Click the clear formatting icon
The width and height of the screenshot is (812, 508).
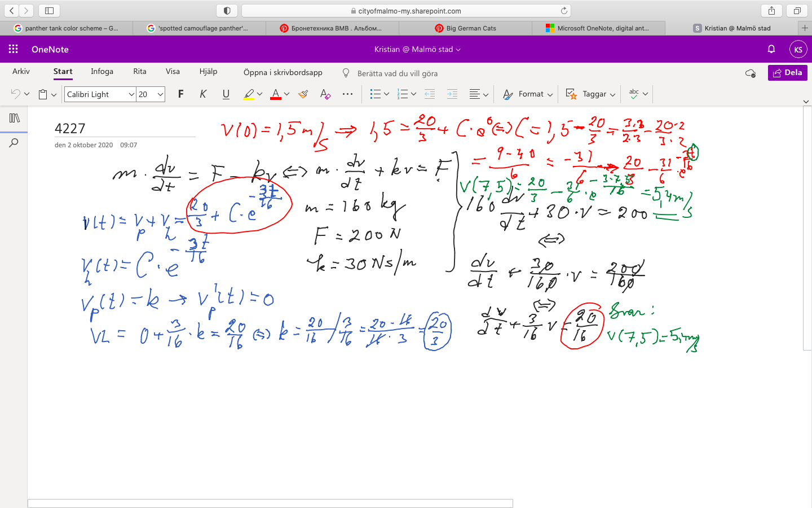tap(325, 94)
